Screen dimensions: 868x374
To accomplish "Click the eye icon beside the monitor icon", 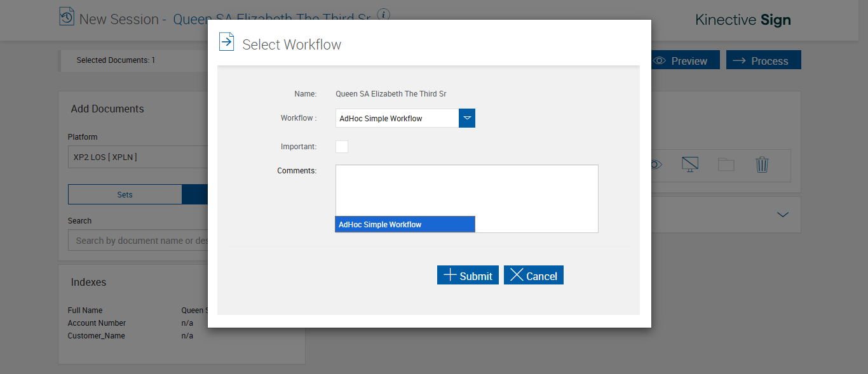I will (654, 164).
